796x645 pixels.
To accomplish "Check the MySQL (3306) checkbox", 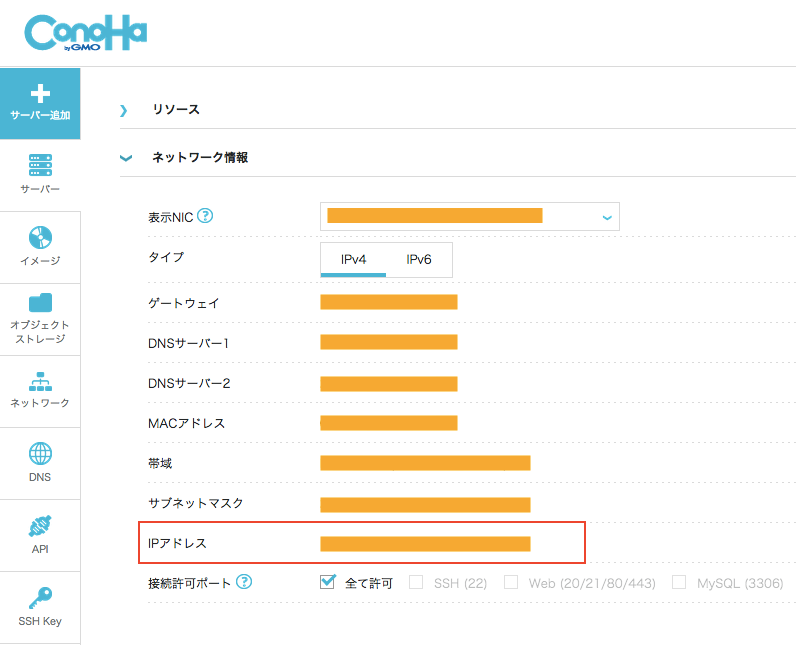I will 679,582.
